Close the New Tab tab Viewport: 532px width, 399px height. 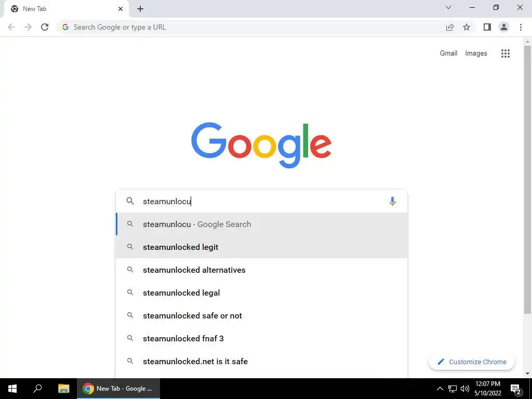pos(121,9)
